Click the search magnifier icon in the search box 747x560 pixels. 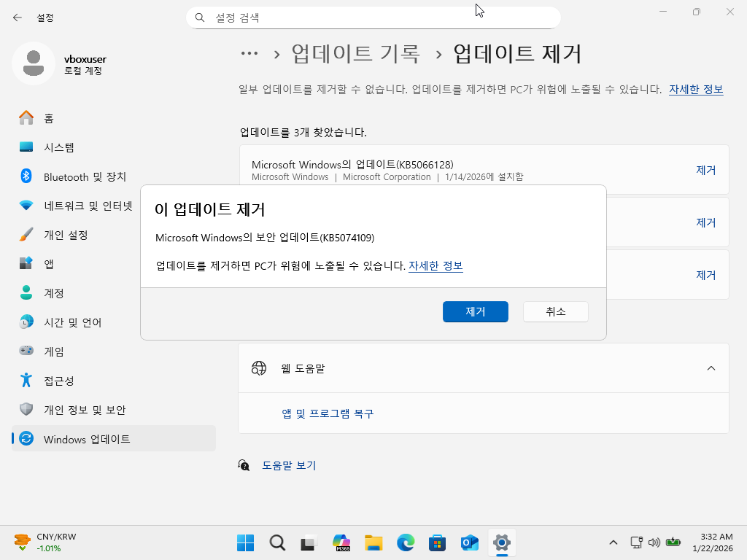pyautogui.click(x=200, y=17)
